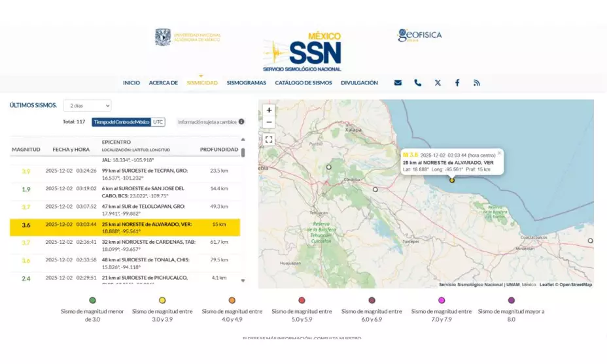
Task: Open the SISMICIDAD menu
Action: 202,83
